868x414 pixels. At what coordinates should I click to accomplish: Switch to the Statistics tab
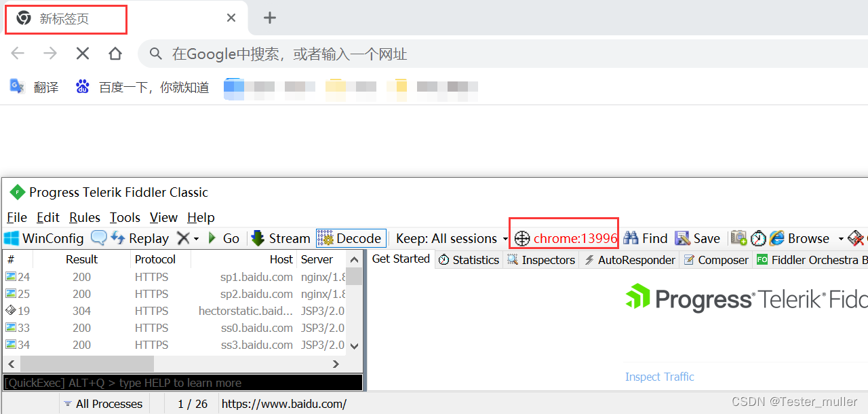469,259
